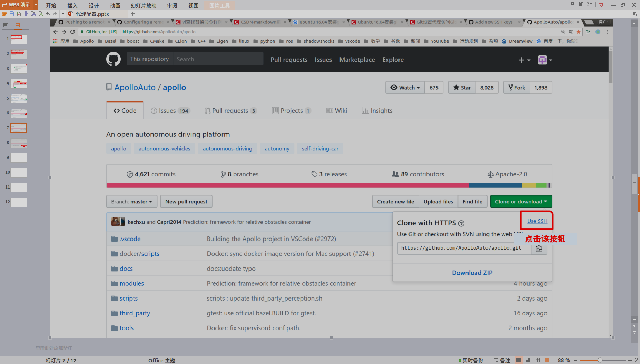Screen dimensions: 640x364
Task: Select slide 5 thumbnail
Action: coord(19,98)
